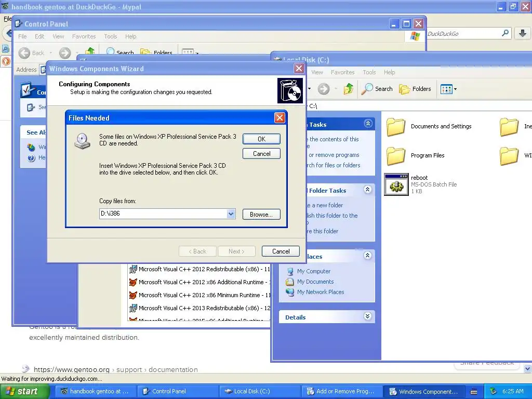The height and width of the screenshot is (399, 532).
Task: Click Forward arrow in Control Panel toolbar
Action: click(65, 53)
